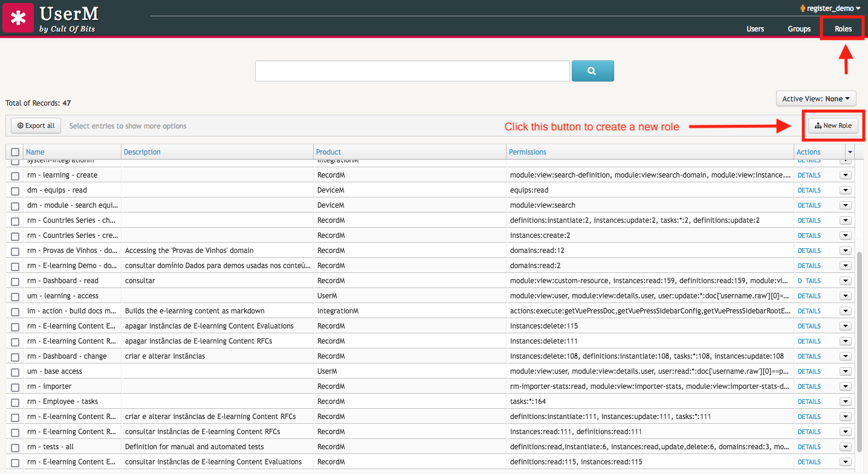868x474 pixels.
Task: Check the rm - importer row
Action: coord(15,387)
